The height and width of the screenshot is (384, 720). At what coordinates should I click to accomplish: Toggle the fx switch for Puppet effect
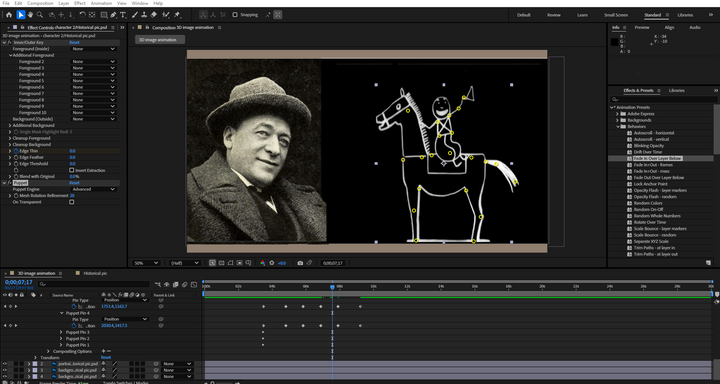tap(10, 183)
